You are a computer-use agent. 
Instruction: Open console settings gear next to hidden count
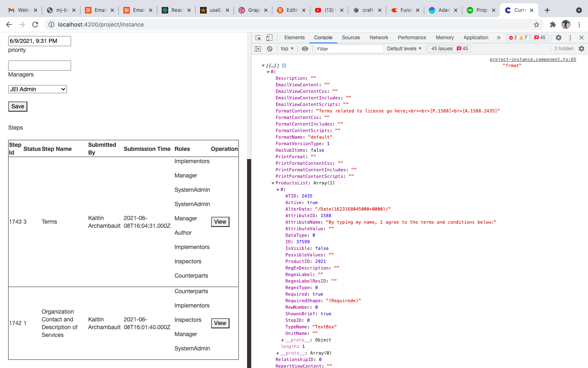tap(581, 49)
